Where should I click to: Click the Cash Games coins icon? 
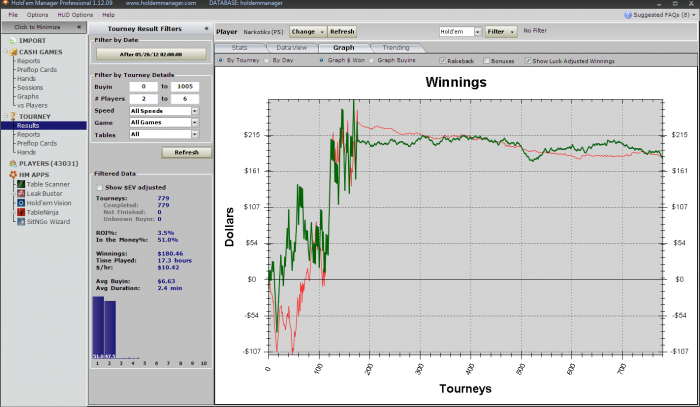(x=13, y=52)
